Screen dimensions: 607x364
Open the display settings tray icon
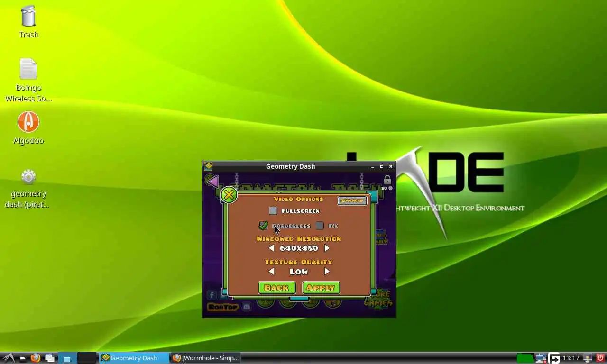(588, 358)
